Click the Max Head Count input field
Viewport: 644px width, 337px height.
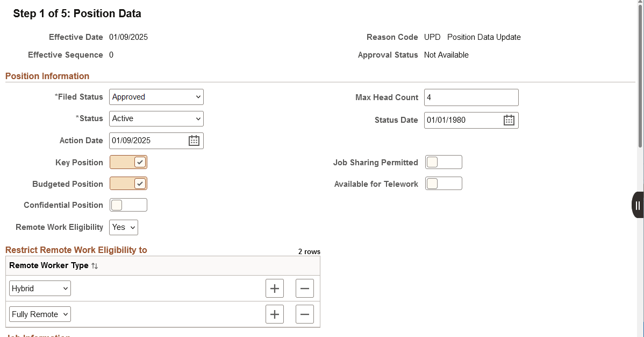click(471, 97)
